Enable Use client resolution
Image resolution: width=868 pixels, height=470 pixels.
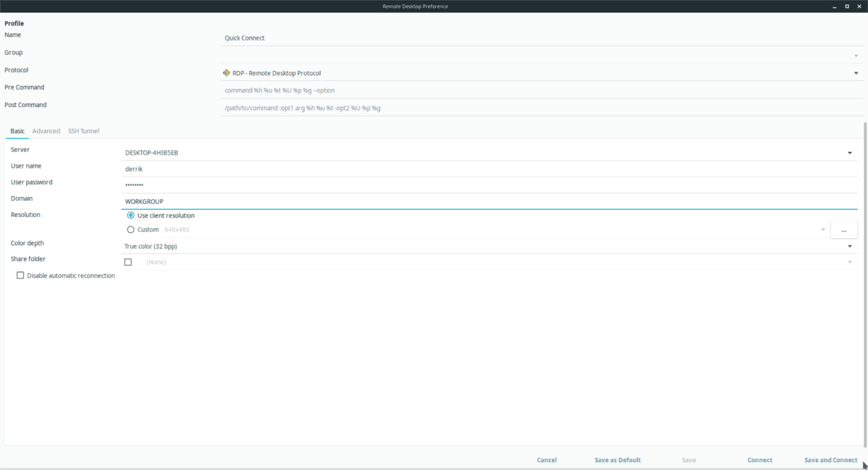tap(130, 215)
